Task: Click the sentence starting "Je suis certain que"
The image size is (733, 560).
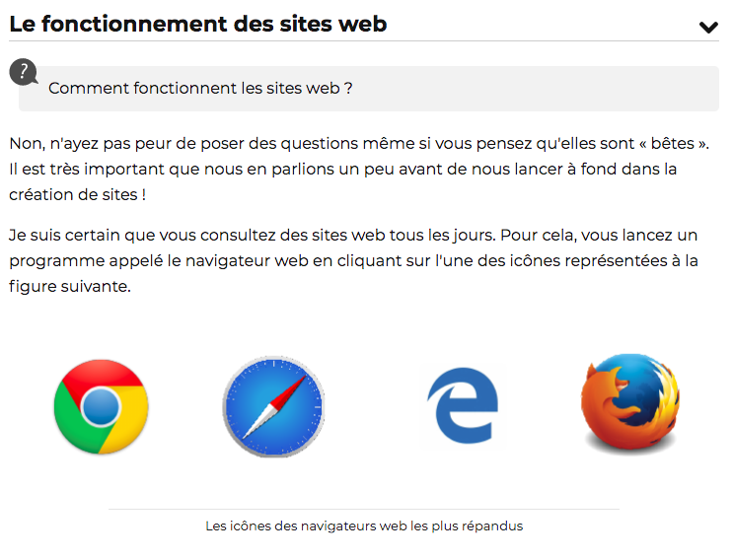Action: pos(253,235)
